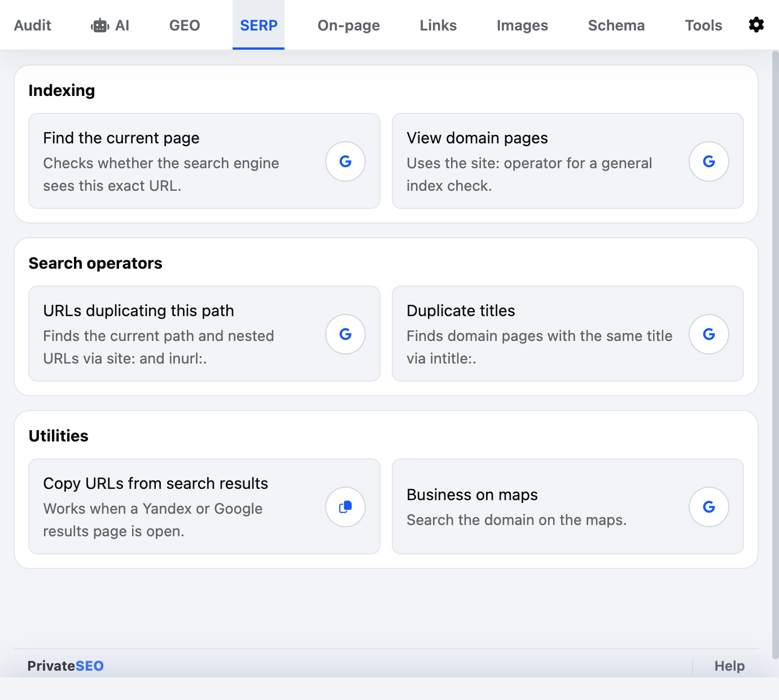The width and height of the screenshot is (779, 700).
Task: Click the URLs duplicating this path title
Action: [139, 311]
